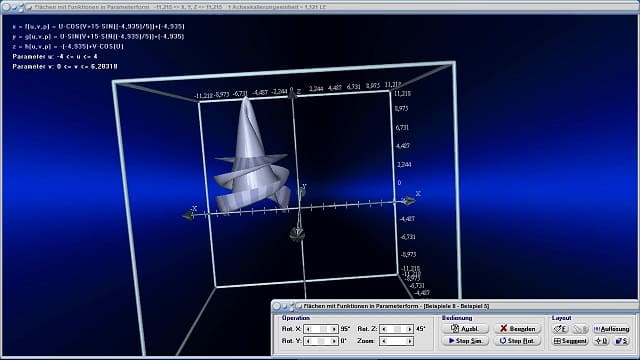640x360 pixels.
Task: Click the Ausbl. button
Action: [465, 328]
